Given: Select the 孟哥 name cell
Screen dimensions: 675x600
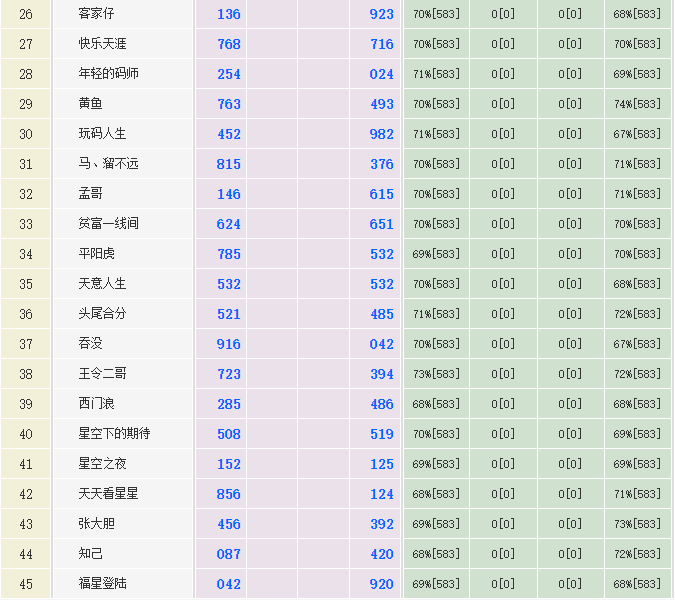Looking at the screenshot, I should point(90,194).
